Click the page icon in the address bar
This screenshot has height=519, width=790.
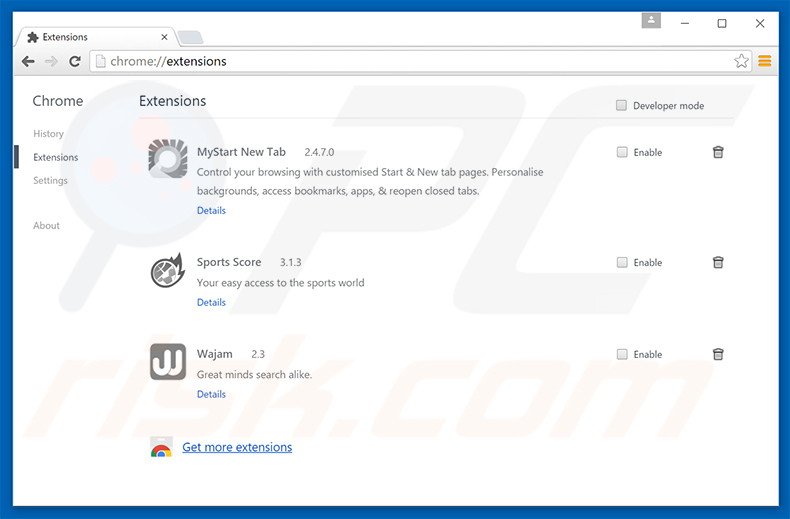(x=101, y=61)
